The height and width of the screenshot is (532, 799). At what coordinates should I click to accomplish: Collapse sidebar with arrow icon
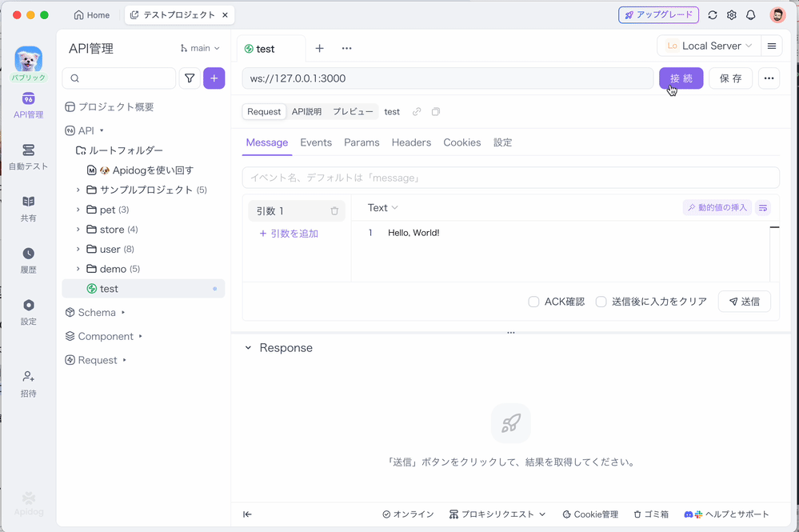tap(247, 514)
